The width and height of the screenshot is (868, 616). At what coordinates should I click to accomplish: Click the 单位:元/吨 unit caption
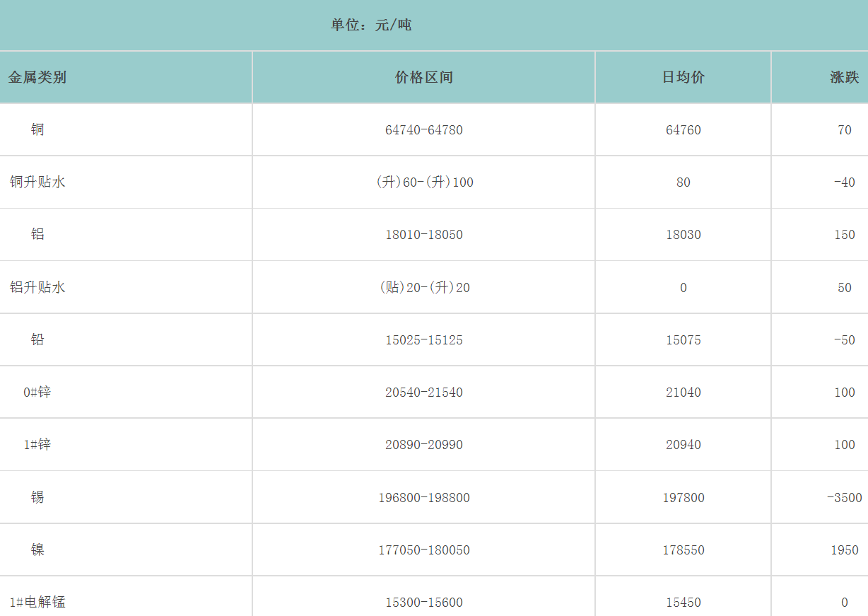(371, 25)
